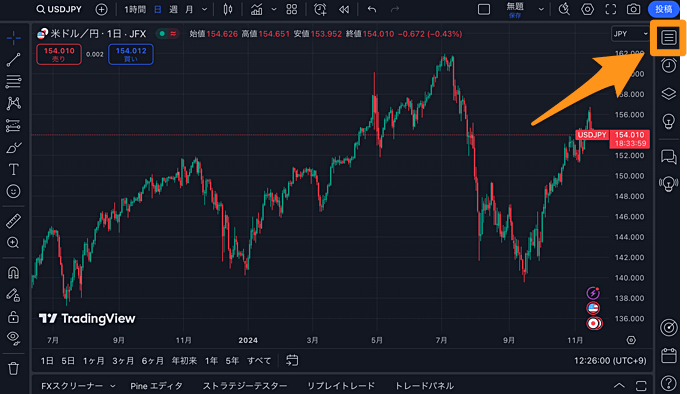Open the emoji icons tool

click(x=14, y=191)
